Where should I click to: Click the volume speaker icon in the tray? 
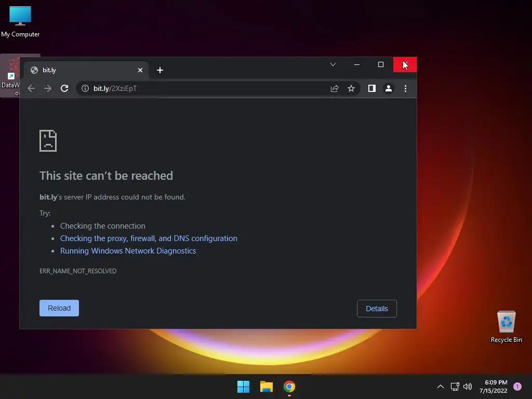tap(468, 387)
